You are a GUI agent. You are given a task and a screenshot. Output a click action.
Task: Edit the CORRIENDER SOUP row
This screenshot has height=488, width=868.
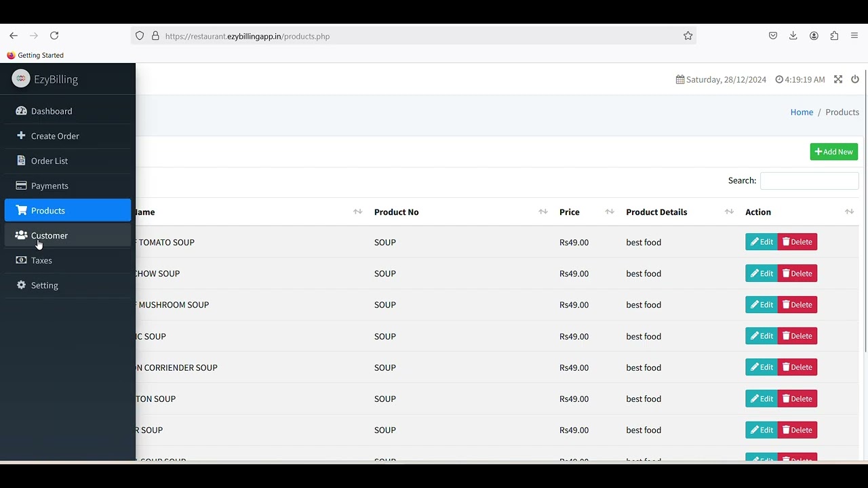(x=762, y=367)
